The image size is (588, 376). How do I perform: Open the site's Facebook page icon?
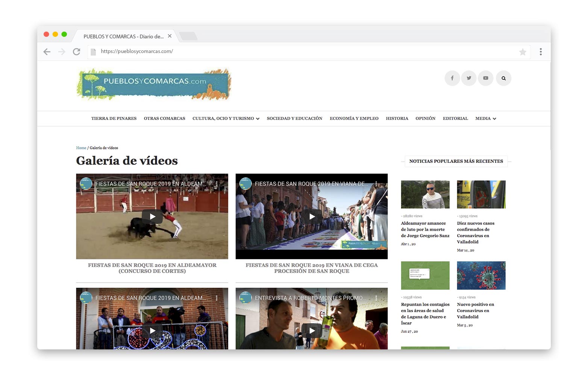(x=452, y=78)
